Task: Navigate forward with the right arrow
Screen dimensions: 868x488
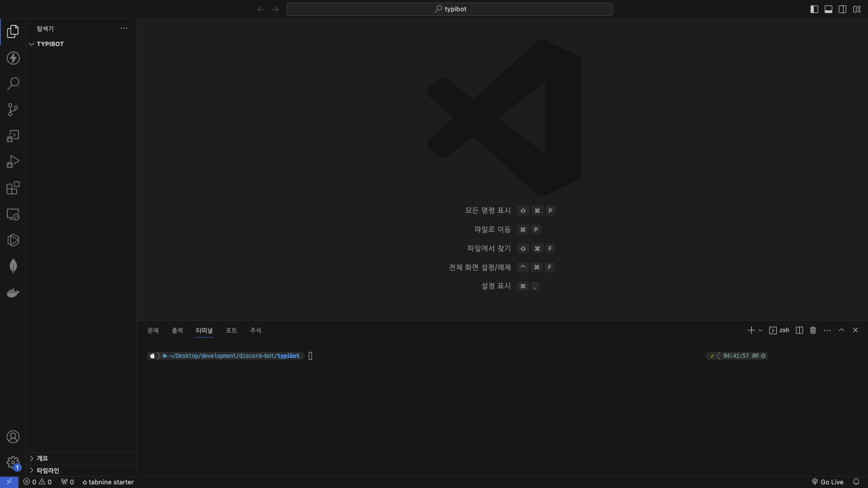Action: tap(275, 9)
